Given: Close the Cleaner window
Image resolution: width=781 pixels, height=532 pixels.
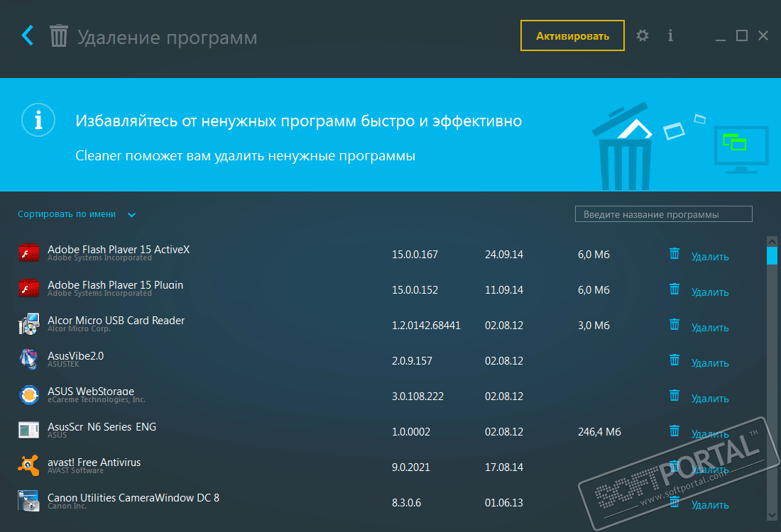Looking at the screenshot, I should 763,35.
